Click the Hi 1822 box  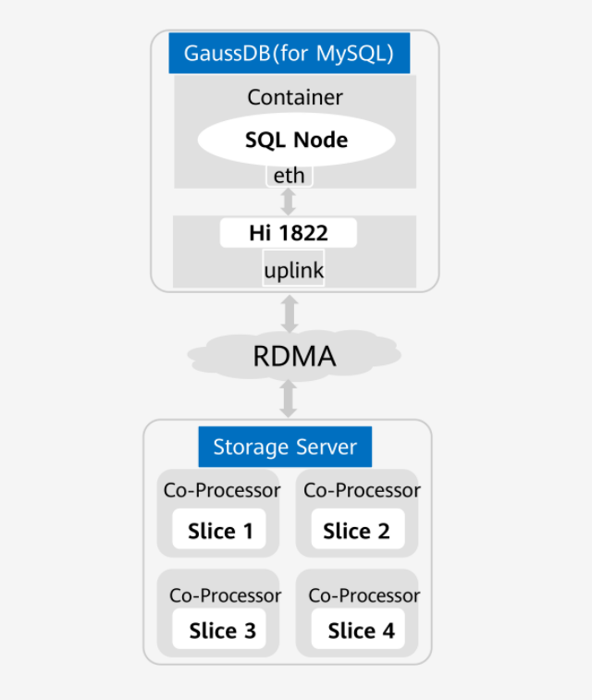point(288,233)
